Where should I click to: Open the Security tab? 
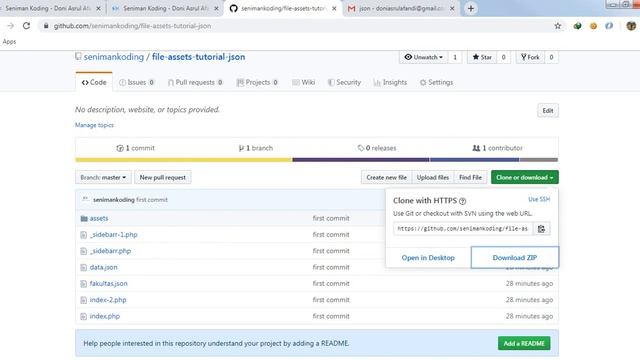pos(344,82)
